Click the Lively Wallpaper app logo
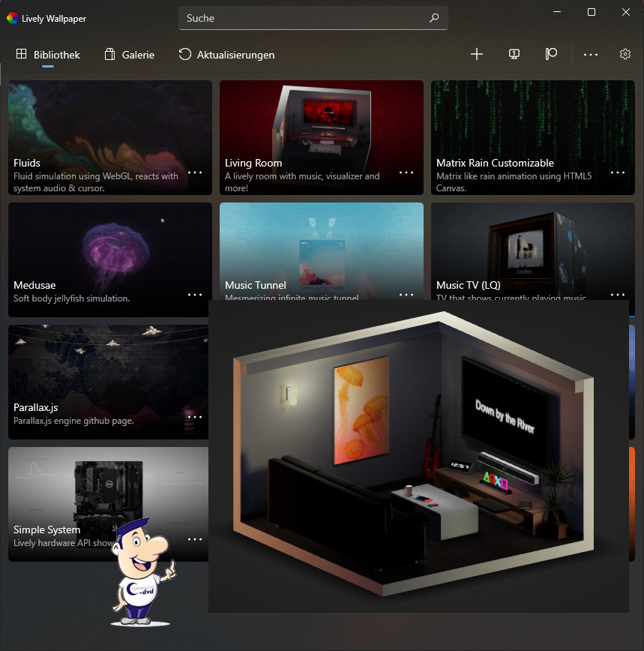644x651 pixels. point(12,18)
